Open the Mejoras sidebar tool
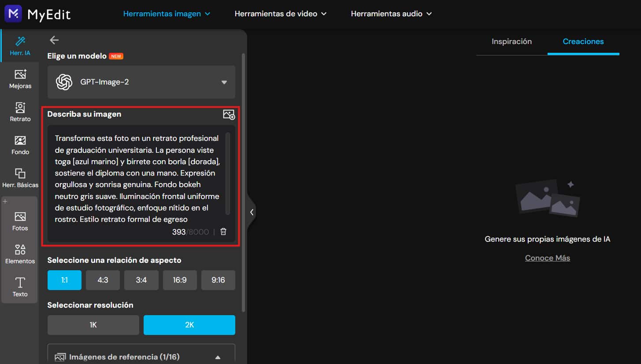This screenshot has width=641, height=364. click(x=20, y=79)
